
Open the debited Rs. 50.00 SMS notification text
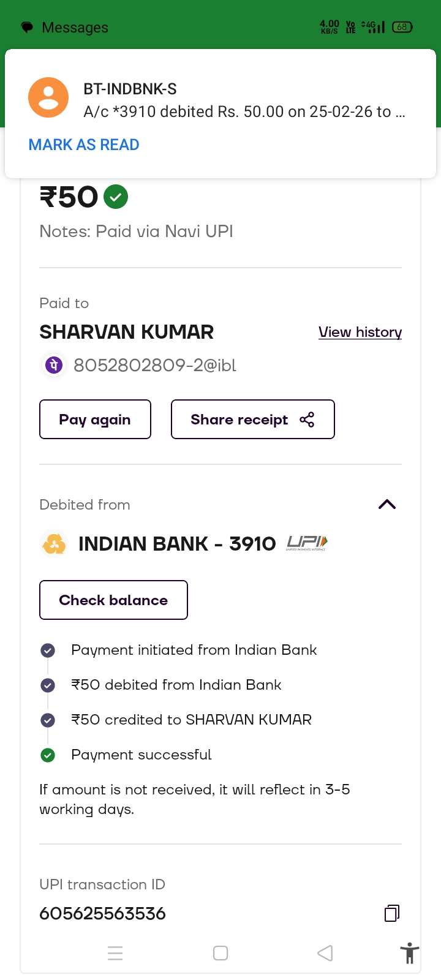244,111
